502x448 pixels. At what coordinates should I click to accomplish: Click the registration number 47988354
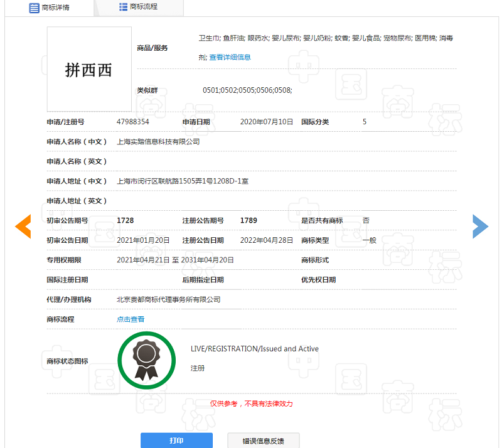pos(133,122)
